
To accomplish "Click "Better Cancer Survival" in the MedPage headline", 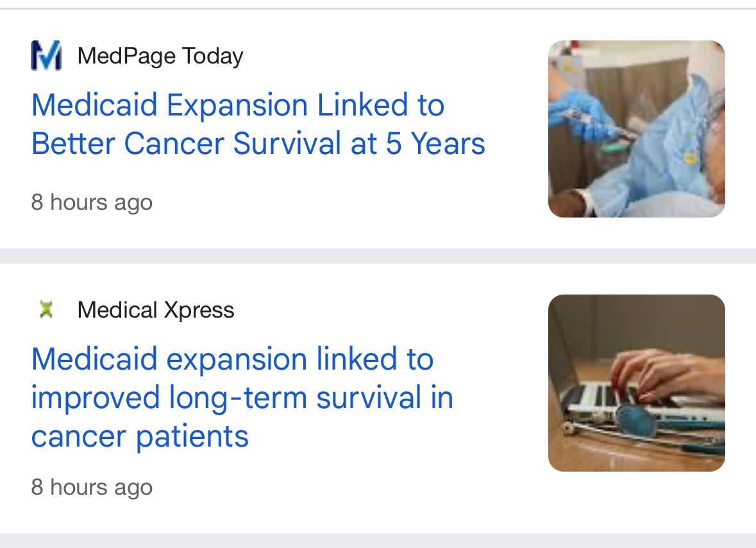I will [x=186, y=144].
